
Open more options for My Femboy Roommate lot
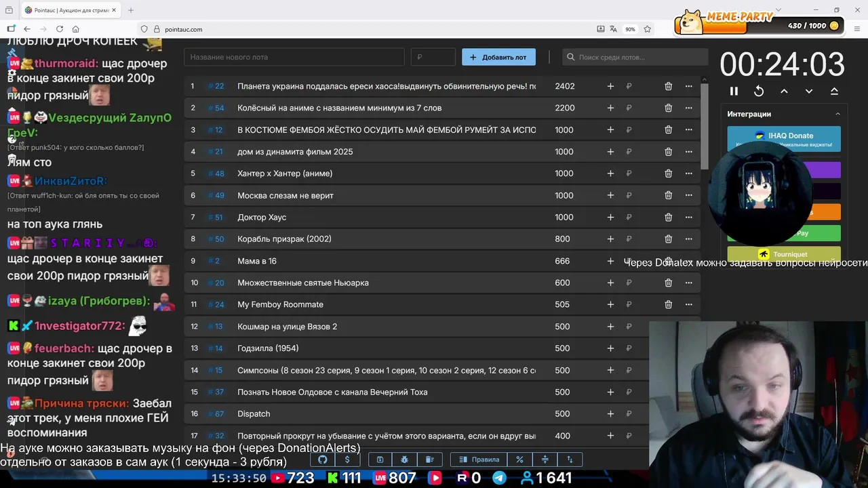point(688,304)
